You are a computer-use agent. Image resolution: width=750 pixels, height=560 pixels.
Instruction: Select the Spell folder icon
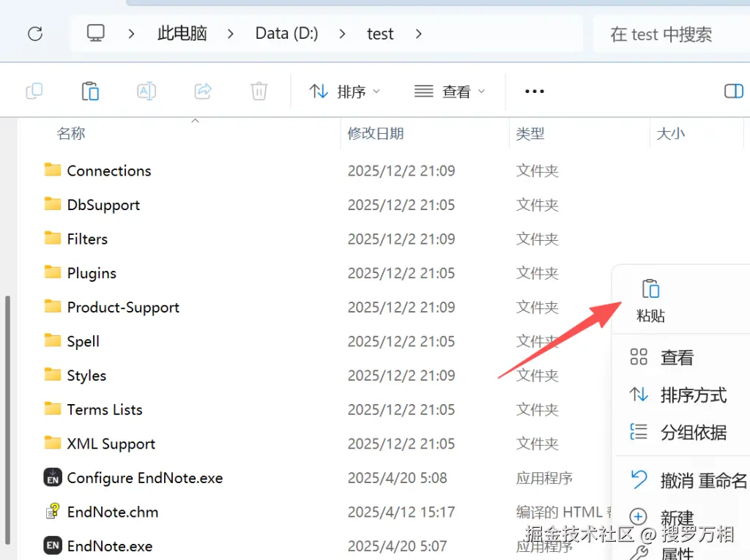pyautogui.click(x=53, y=340)
